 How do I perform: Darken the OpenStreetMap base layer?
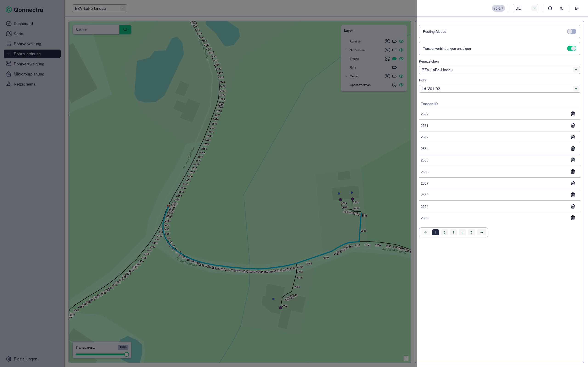pos(394,85)
